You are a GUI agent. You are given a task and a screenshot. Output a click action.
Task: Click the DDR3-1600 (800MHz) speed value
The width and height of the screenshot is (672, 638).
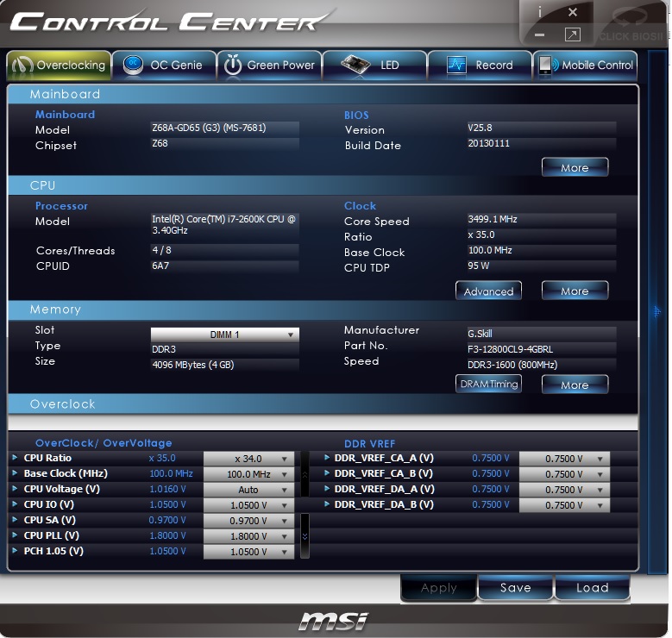coord(541,365)
